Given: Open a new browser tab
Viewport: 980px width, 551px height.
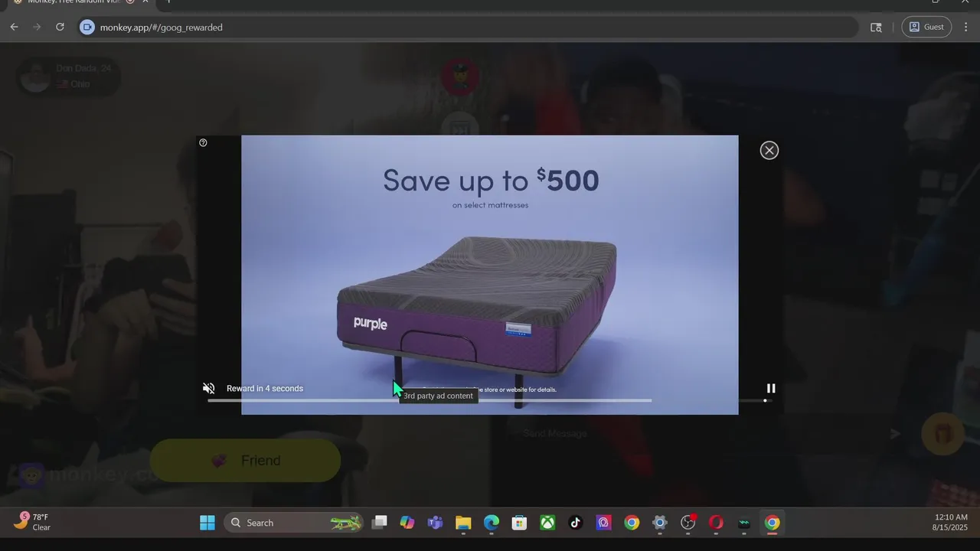Looking at the screenshot, I should point(168,2).
